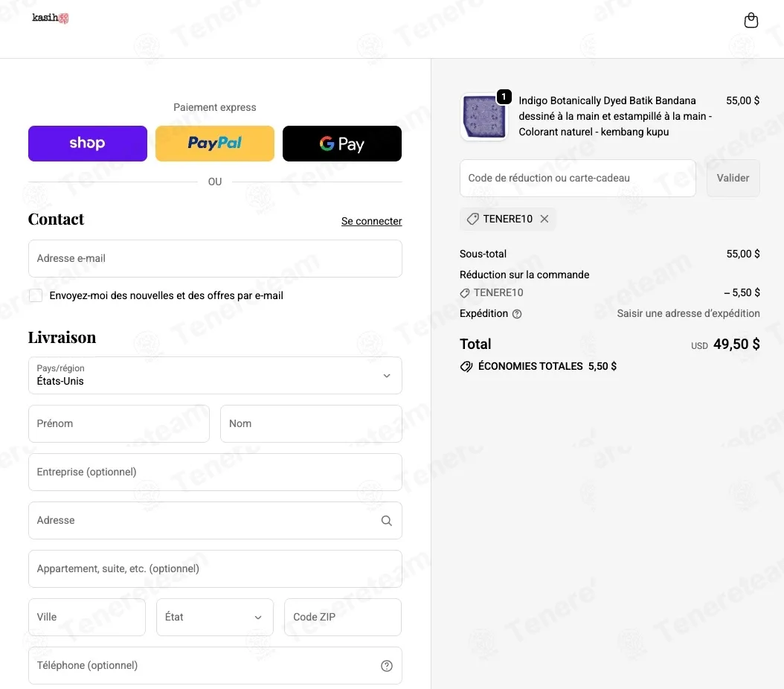Remove the TENERE10 discount code

pyautogui.click(x=544, y=219)
